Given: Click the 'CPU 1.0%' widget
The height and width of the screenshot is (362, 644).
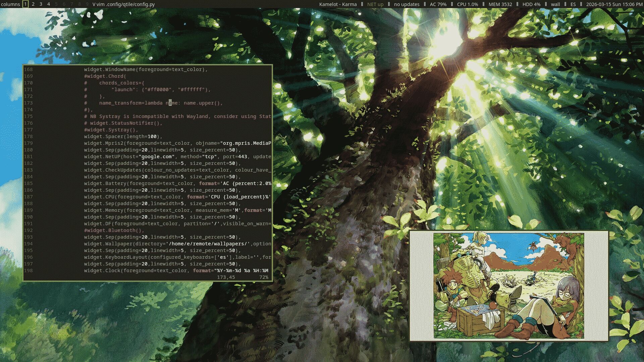Looking at the screenshot, I should (467, 4).
